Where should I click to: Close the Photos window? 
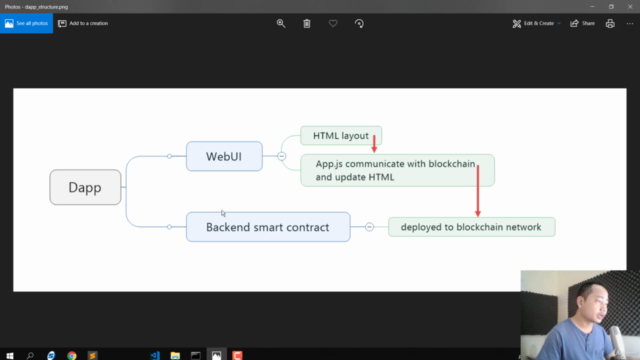click(x=630, y=7)
